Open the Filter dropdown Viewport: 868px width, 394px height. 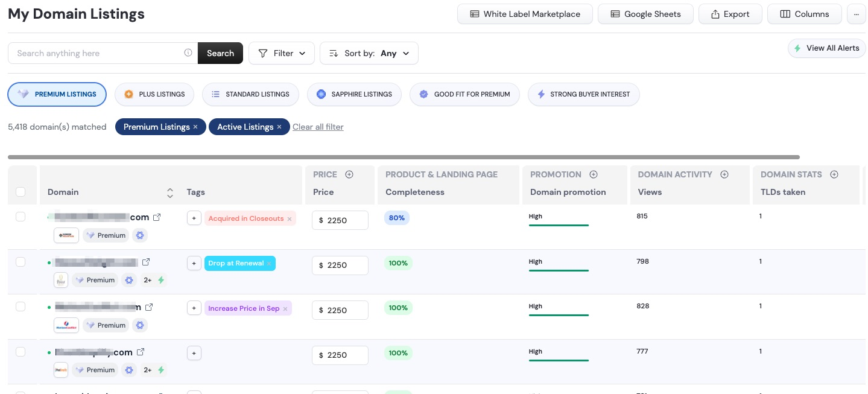pyautogui.click(x=282, y=53)
